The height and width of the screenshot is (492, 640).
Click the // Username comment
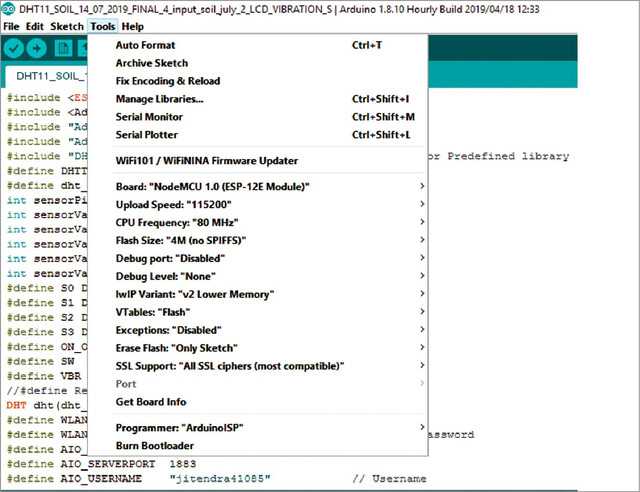click(x=389, y=479)
